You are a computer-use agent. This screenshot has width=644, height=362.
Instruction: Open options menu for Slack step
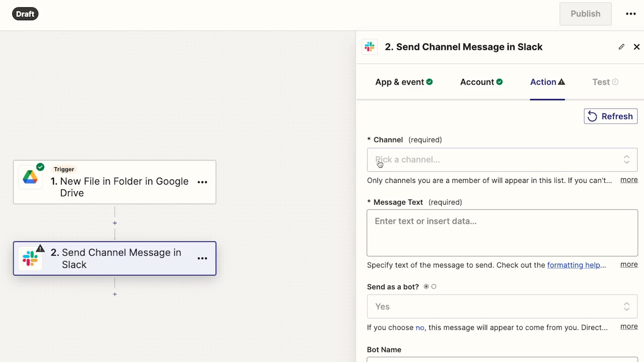click(x=202, y=259)
